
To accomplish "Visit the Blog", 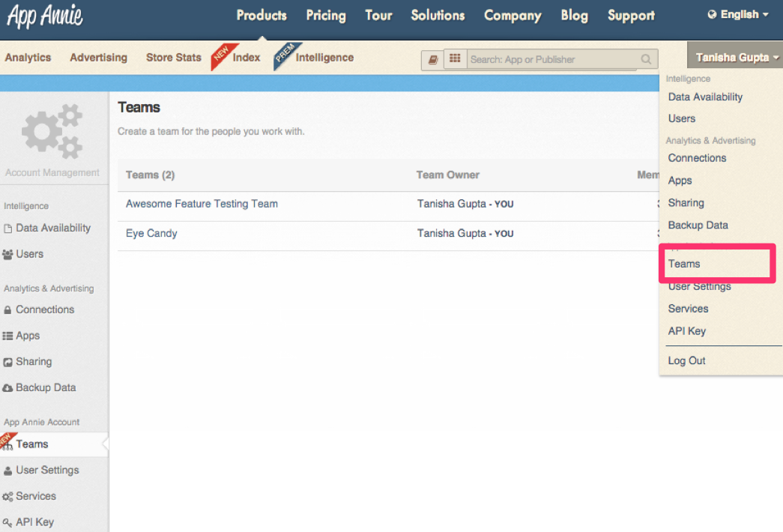I will tap(574, 16).
